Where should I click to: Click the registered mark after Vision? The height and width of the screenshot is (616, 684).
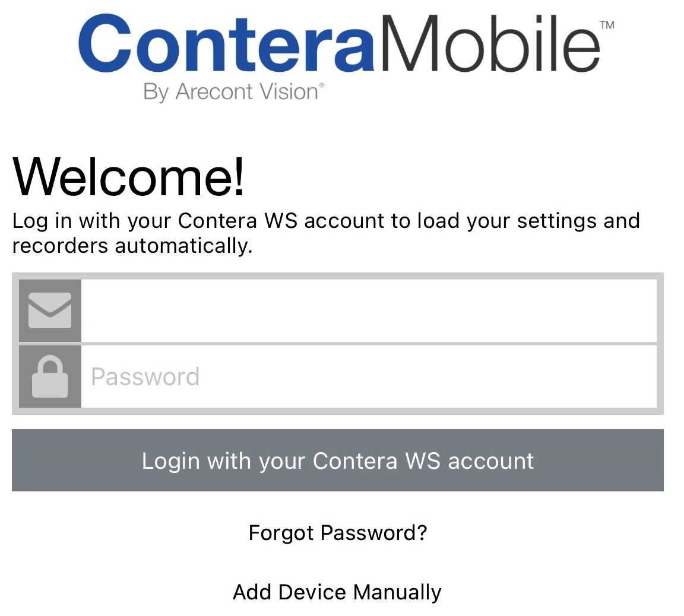pyautogui.click(x=322, y=85)
